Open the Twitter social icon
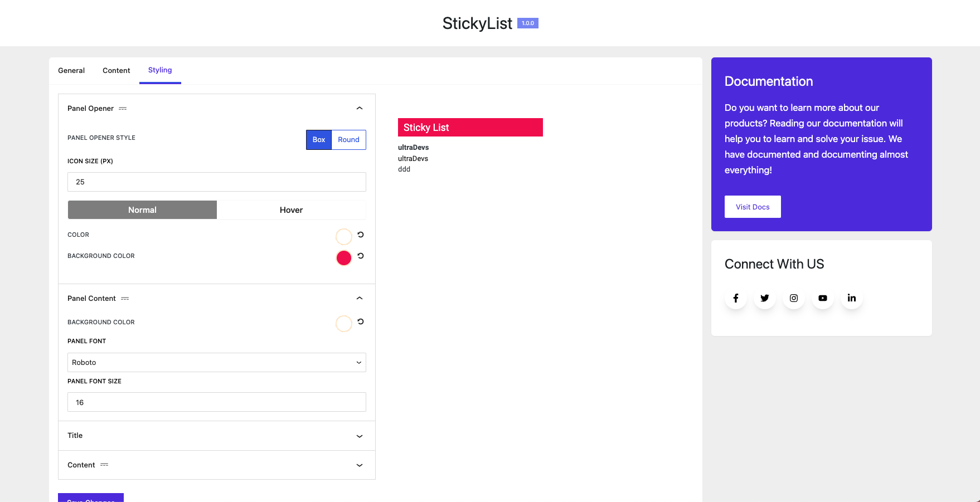980x502 pixels. pos(765,298)
